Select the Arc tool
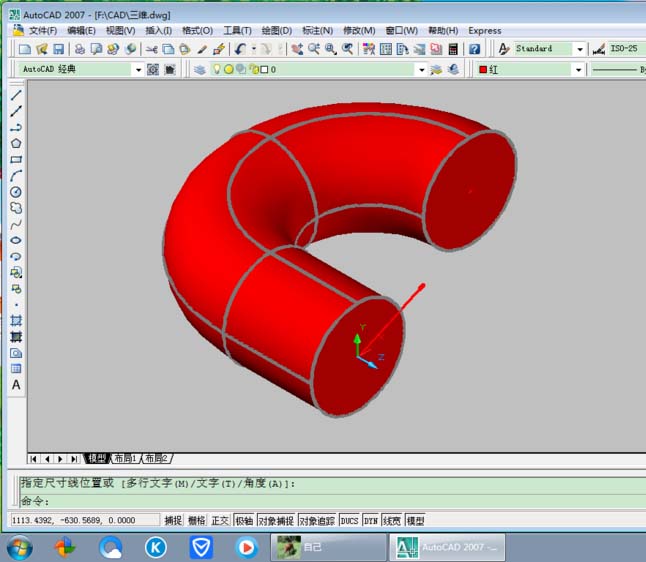 tap(16, 176)
